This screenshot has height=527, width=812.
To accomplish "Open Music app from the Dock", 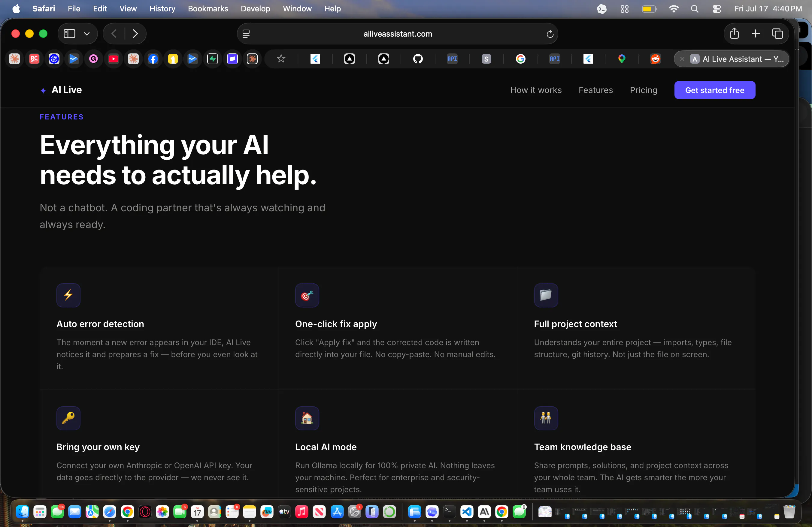I will (301, 511).
